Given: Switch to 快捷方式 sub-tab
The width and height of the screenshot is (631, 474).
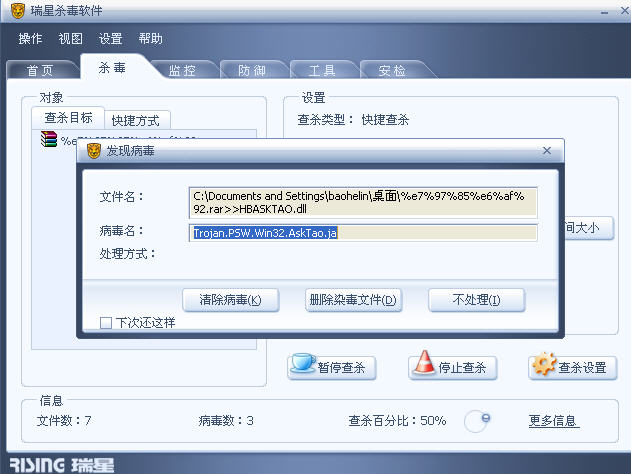Looking at the screenshot, I should (x=136, y=120).
